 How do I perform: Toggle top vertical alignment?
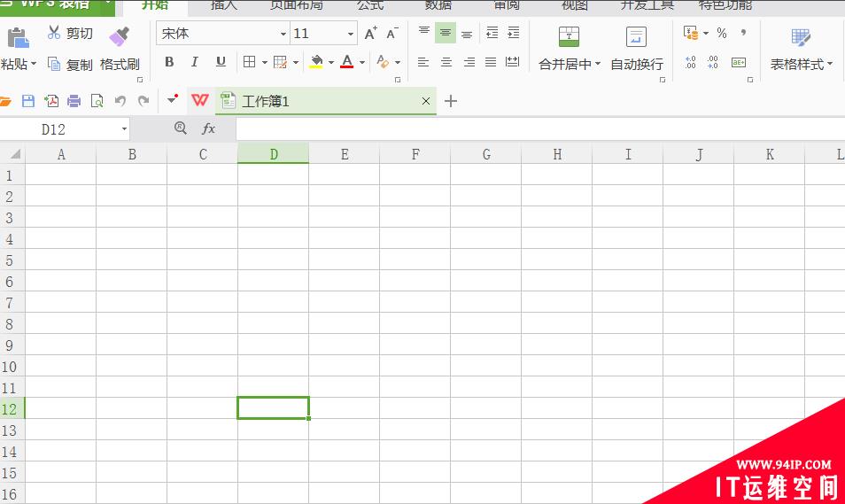pyautogui.click(x=424, y=33)
